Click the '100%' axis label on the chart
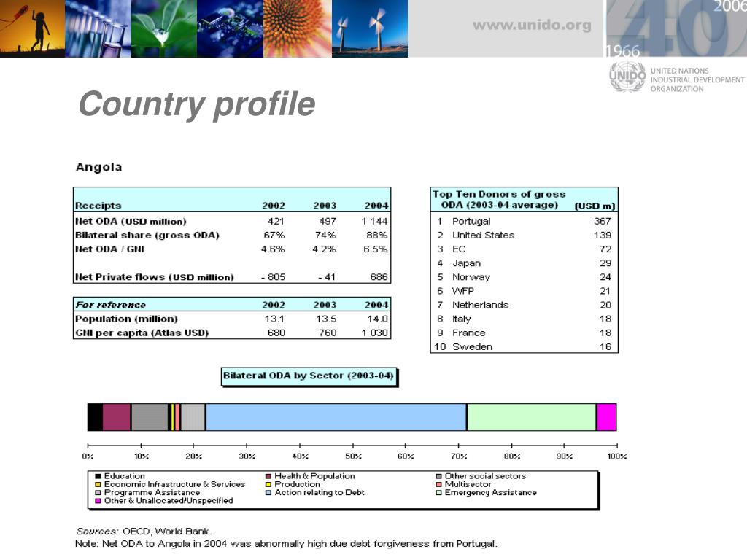This screenshot has width=747, height=560. [x=617, y=456]
